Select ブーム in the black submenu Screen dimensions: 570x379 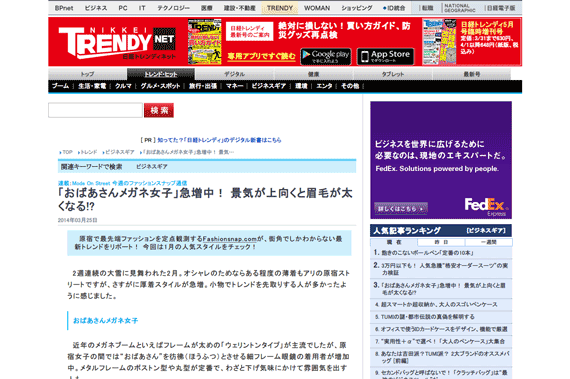pos(60,86)
